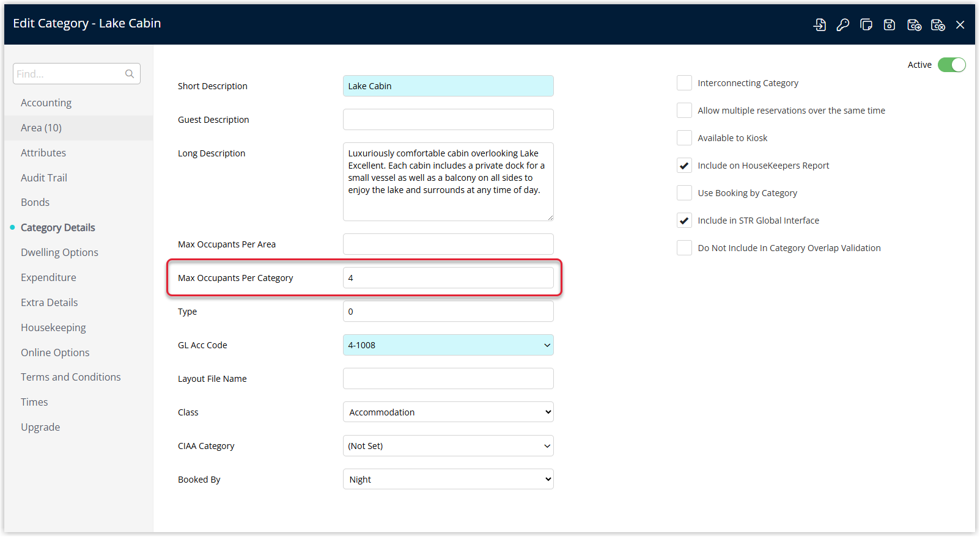Enable Use Booking by Category
The image size is (980, 537).
click(684, 193)
